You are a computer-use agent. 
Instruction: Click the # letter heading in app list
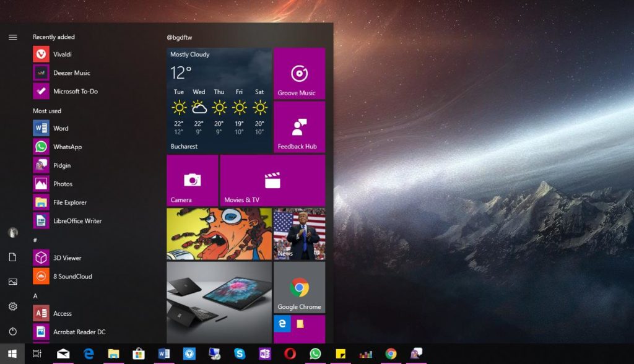[35, 240]
